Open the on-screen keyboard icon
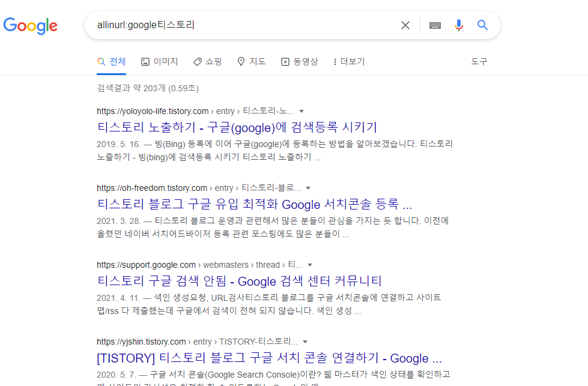This screenshot has height=386, width=588. (435, 25)
